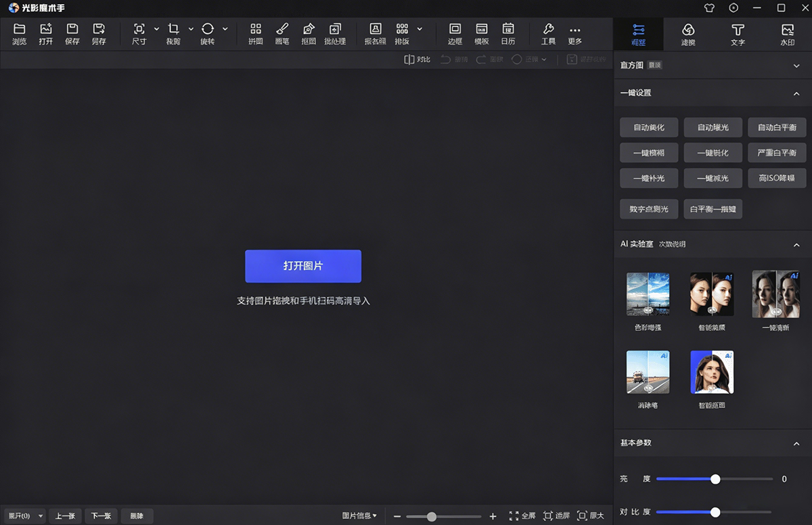The height and width of the screenshot is (525, 812).
Task: Expand the 尺寸 dropdown arrow
Action: [156, 29]
